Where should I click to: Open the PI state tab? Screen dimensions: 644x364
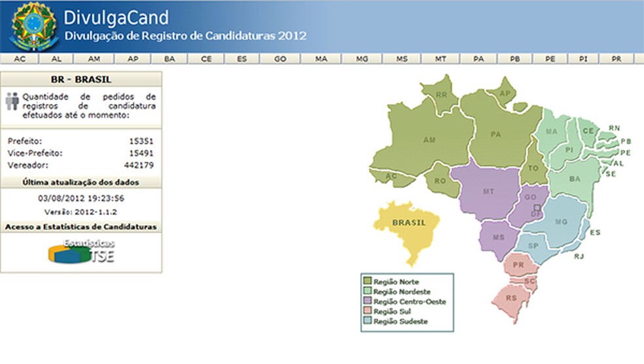[x=582, y=59]
